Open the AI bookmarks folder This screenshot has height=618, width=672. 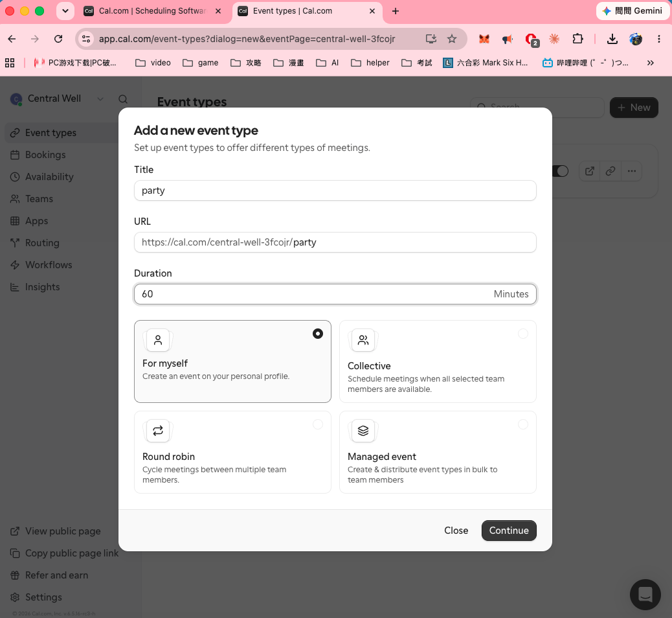tap(328, 63)
